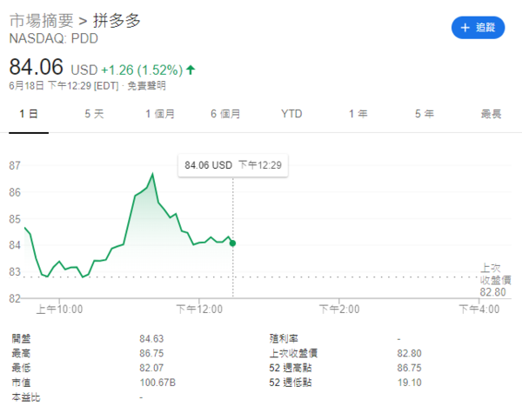Click the 84.06 current price

click(x=36, y=67)
